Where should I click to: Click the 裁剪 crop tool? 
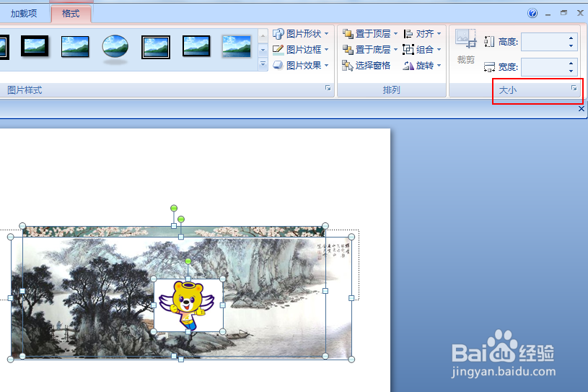point(465,47)
